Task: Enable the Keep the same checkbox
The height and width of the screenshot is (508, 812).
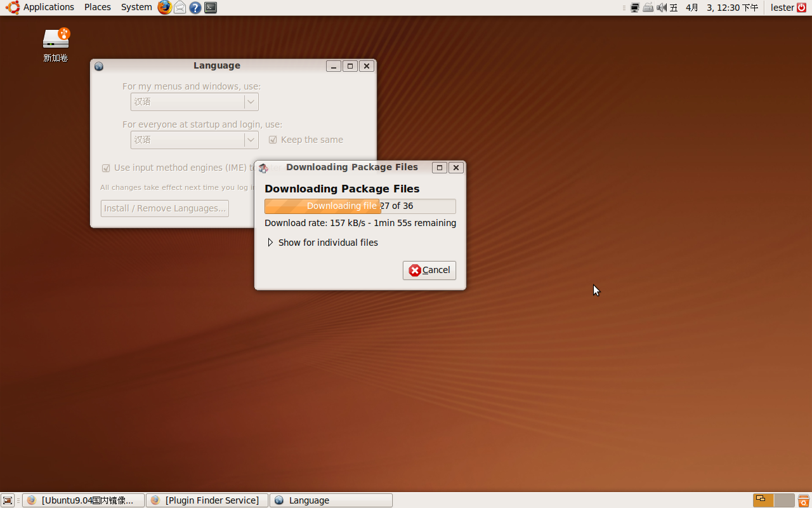Action: (273, 140)
